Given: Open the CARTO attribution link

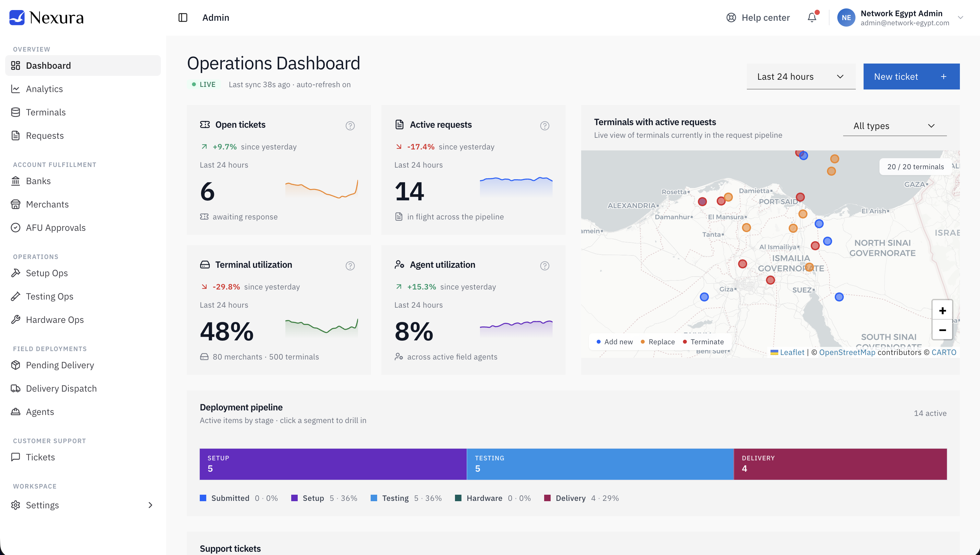Looking at the screenshot, I should (x=944, y=352).
